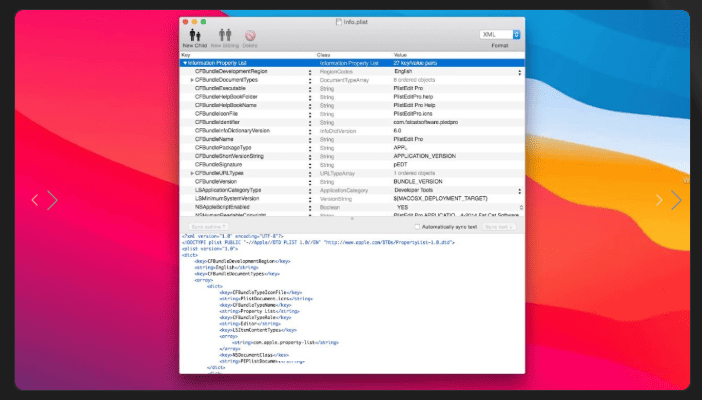
Task: Click the BUNDLE_VERSION value cell
Action: tap(418, 182)
